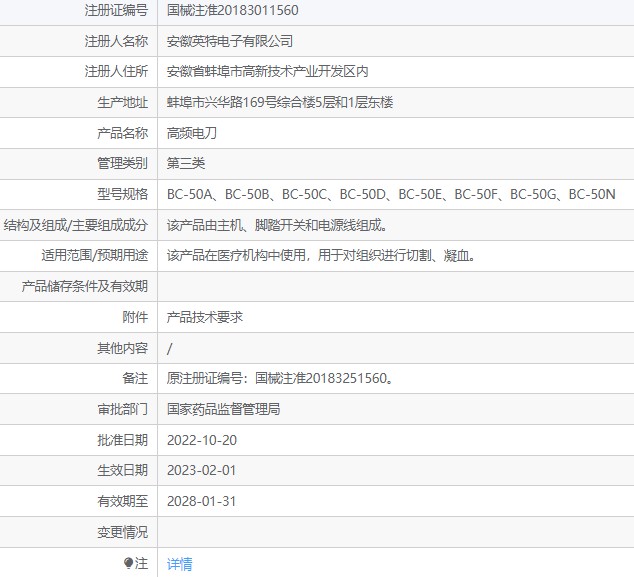The width and height of the screenshot is (634, 577).
Task: Select registration number 国械注准20183011560
Action: point(232,10)
